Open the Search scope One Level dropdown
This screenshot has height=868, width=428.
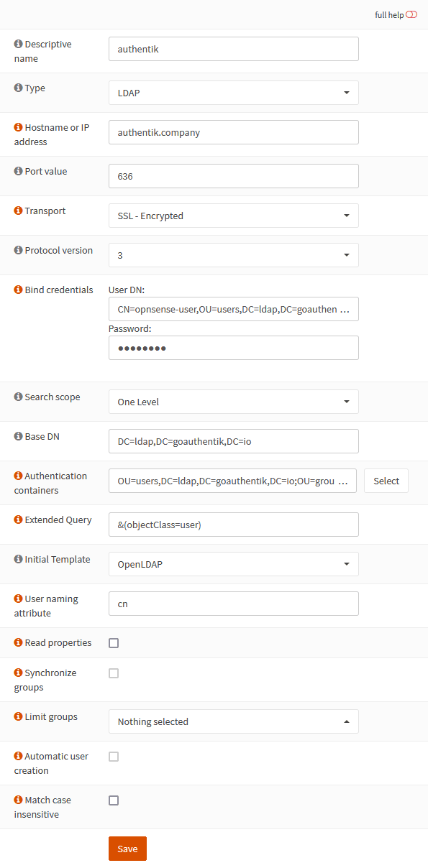pos(233,402)
